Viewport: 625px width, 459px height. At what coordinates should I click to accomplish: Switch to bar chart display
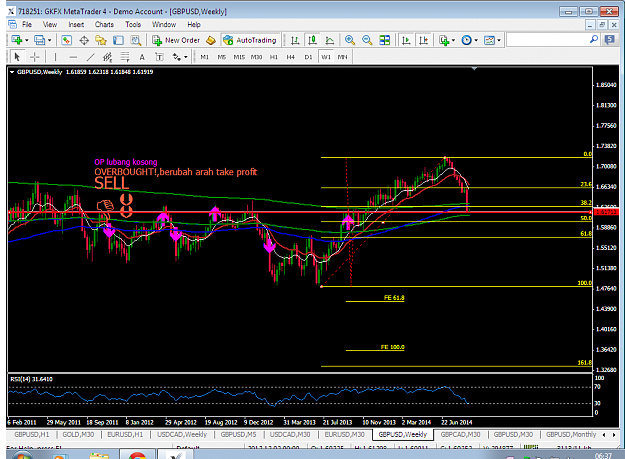(295, 40)
